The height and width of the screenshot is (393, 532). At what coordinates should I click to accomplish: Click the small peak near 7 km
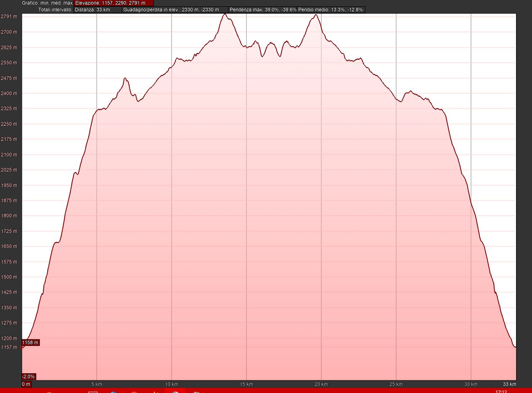(x=125, y=79)
